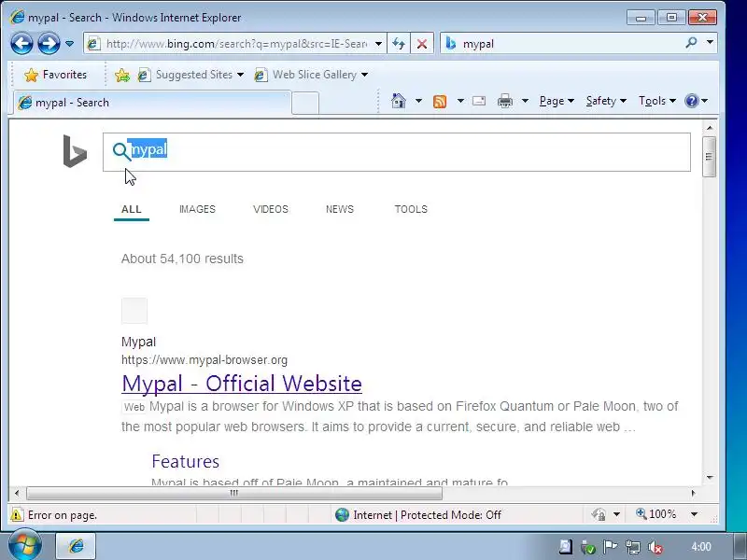Click the Bing logo
The image size is (747, 560).
click(x=75, y=151)
